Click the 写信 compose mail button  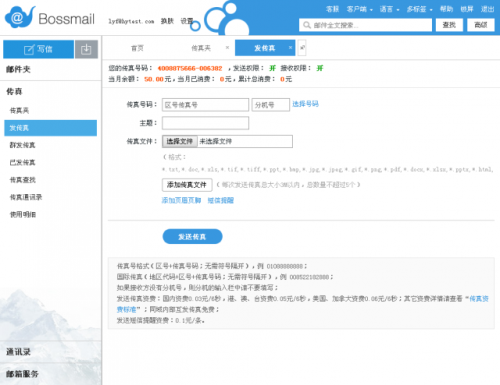click(38, 49)
